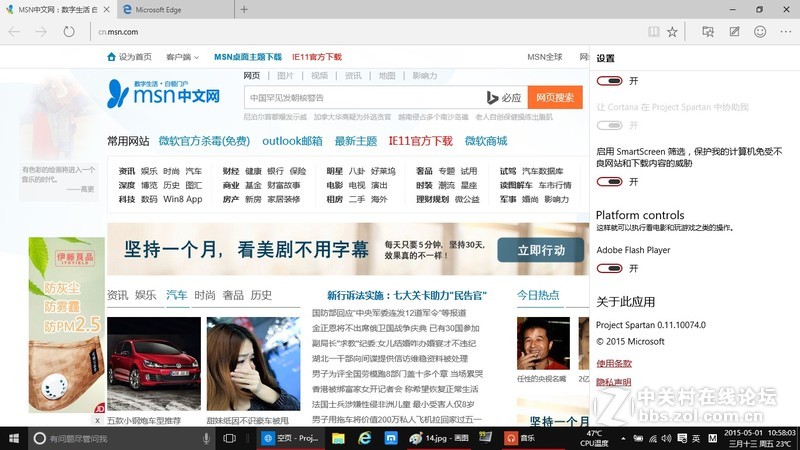Toggle SmartScreen filter switch
The width and height of the screenshot is (800, 450).
point(609,181)
